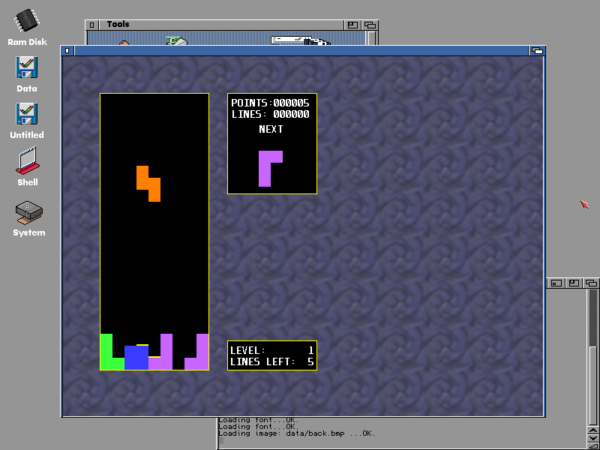The height and width of the screenshot is (450, 600).
Task: Click the blue block in the playfield
Action: point(136,357)
